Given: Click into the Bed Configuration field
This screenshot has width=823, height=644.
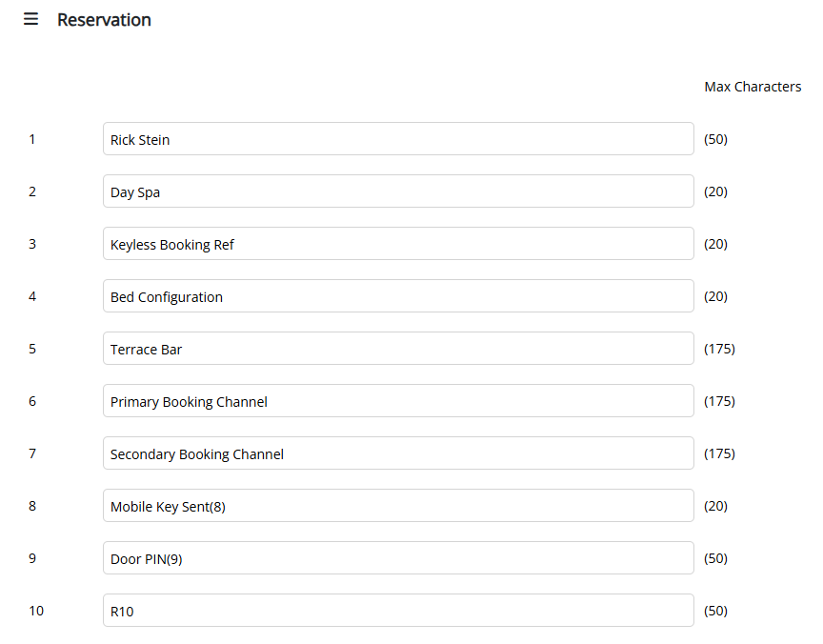Looking at the screenshot, I should click(x=398, y=296).
